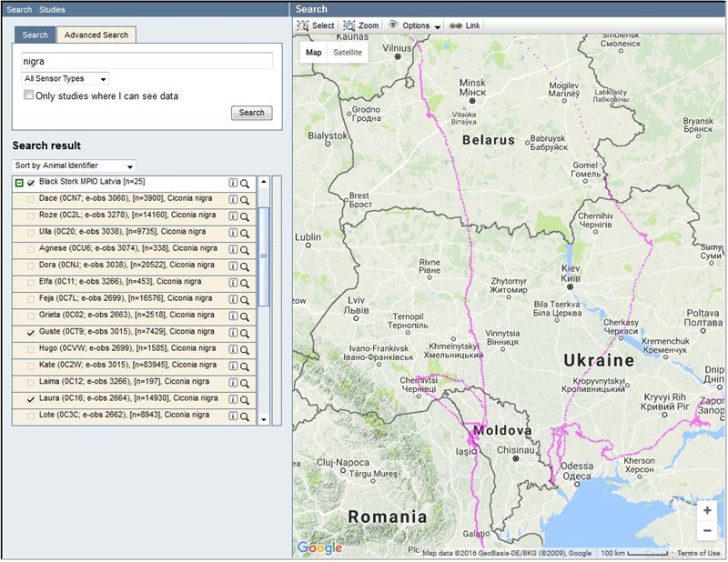728x562 pixels.
Task: Collapse Black Stork MPIO Latvia study tree
Action: pyautogui.click(x=18, y=183)
